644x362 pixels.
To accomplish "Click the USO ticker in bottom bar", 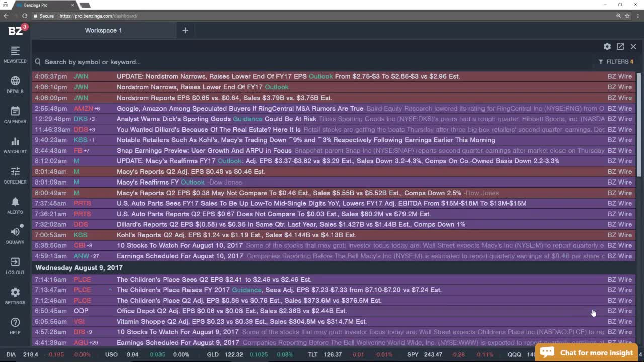I will 111,354.
